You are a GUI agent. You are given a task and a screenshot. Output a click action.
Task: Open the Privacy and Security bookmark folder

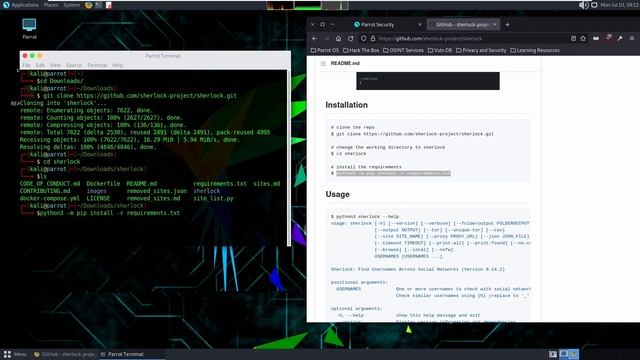(x=481, y=51)
